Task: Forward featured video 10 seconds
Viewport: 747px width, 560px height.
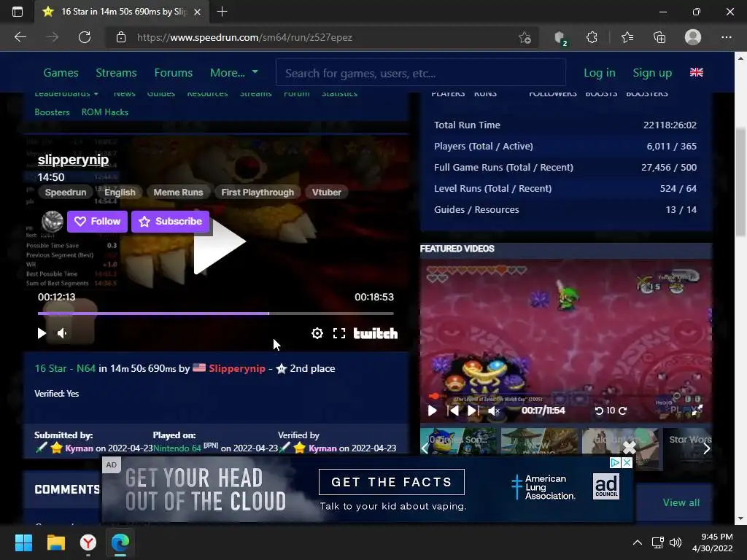Action: pos(623,411)
